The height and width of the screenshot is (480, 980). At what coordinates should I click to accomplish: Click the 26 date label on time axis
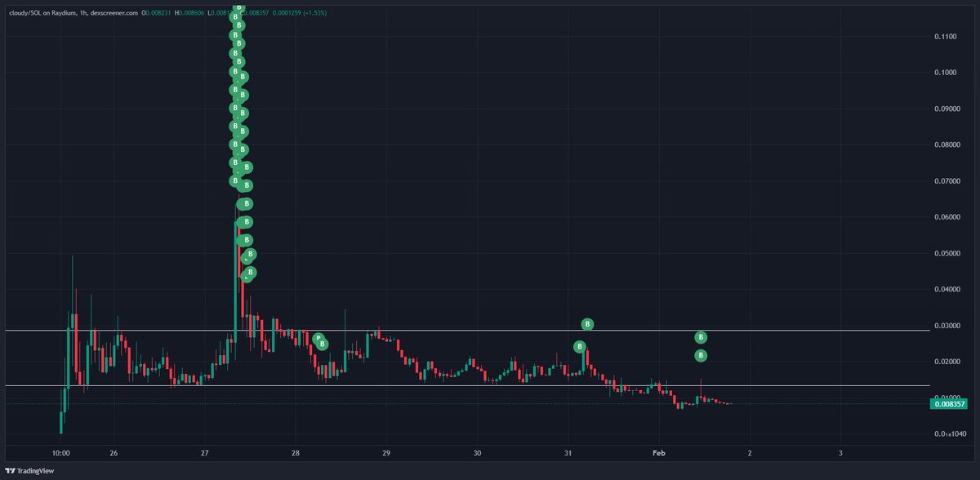[114, 451]
